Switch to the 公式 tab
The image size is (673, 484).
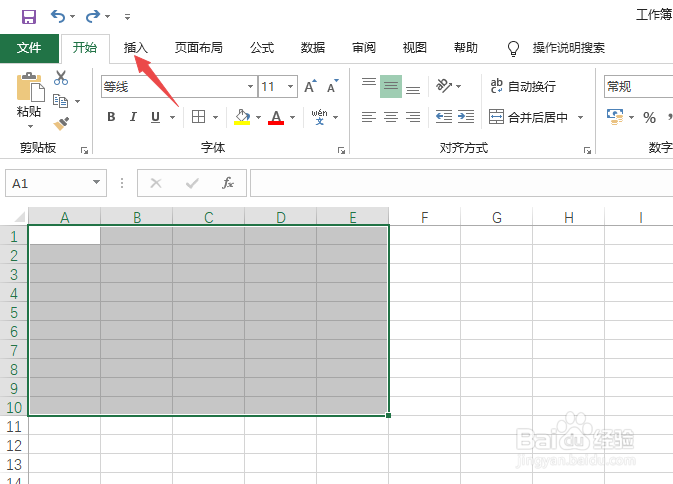(x=262, y=48)
